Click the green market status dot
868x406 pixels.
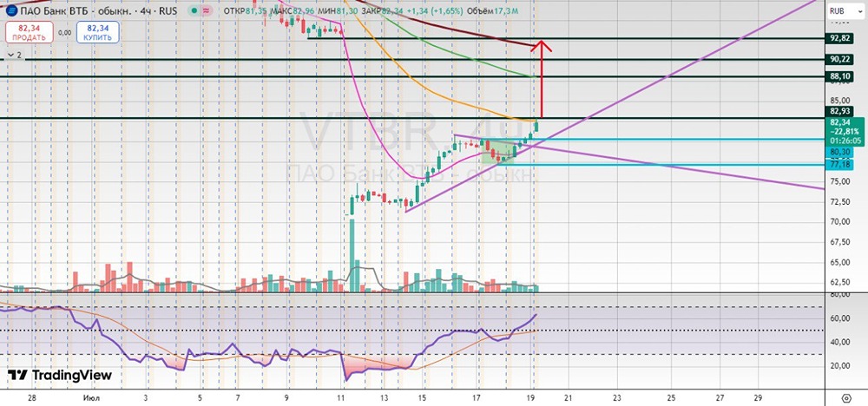pos(194,10)
